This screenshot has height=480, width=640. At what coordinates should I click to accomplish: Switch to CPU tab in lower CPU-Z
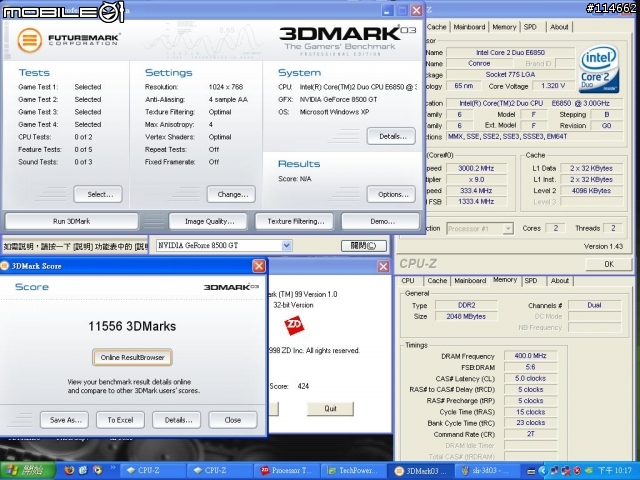coord(408,281)
